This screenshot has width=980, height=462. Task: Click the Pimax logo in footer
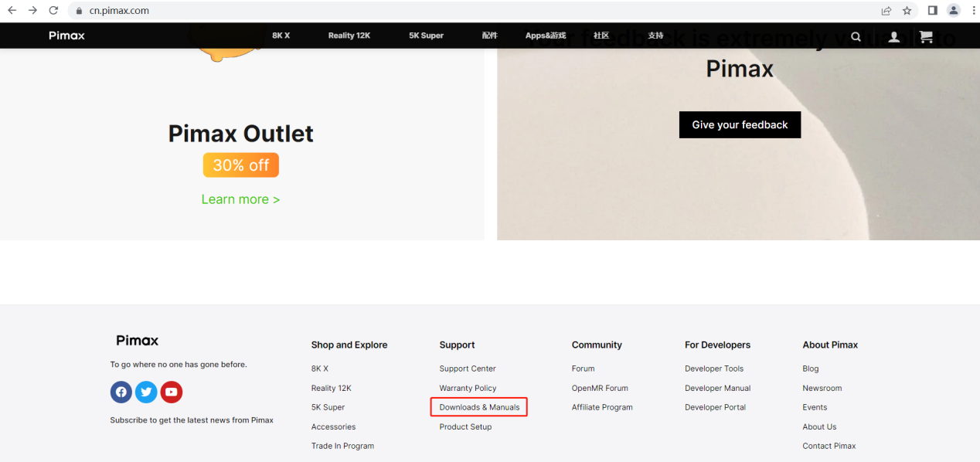[137, 341]
